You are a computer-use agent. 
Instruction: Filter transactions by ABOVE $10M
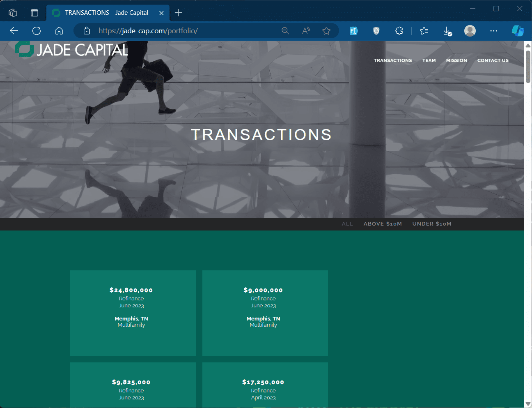[x=383, y=224]
